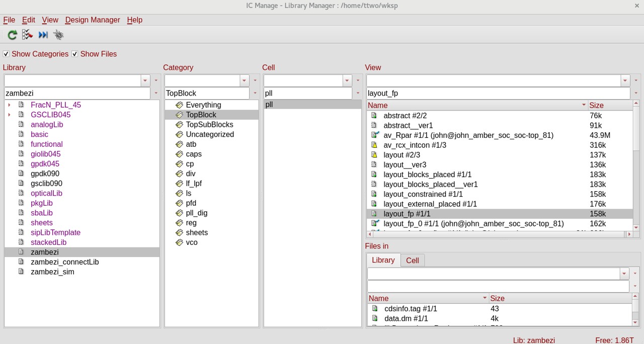The height and width of the screenshot is (344, 644).
Task: Toggle the Show Files checkbox
Action: (x=75, y=54)
